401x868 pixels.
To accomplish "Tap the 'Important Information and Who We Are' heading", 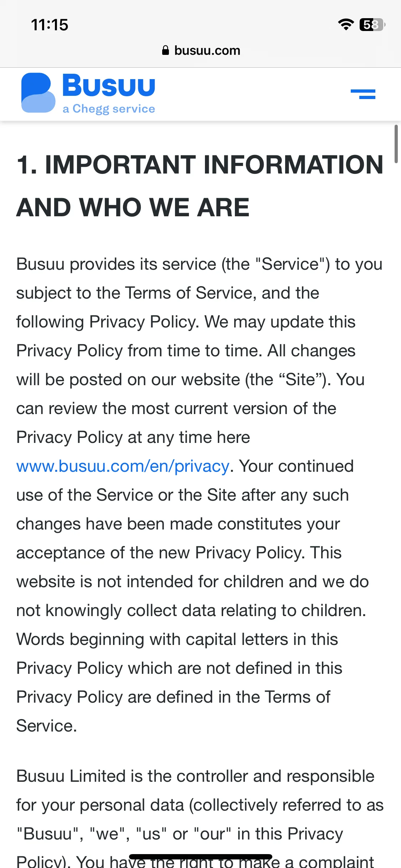I will [x=200, y=186].
